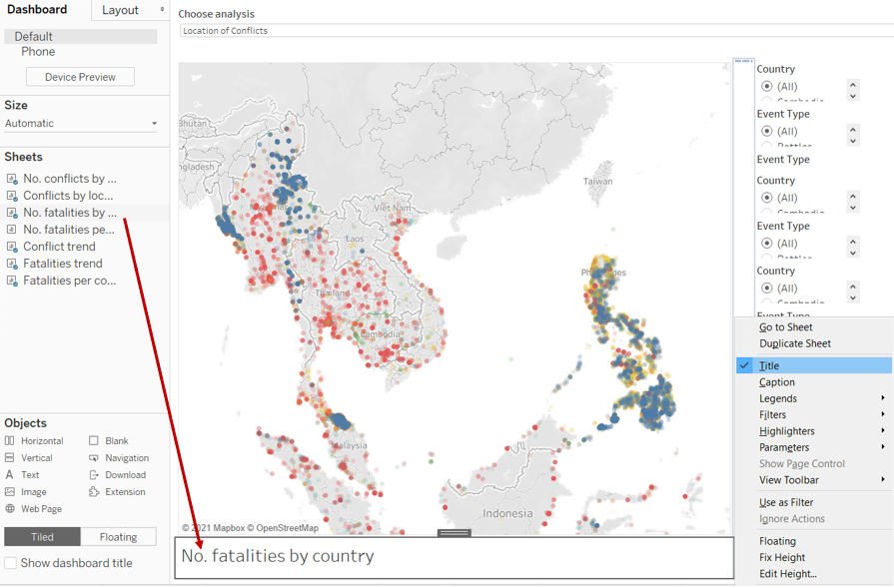This screenshot has height=588, width=894.
Task: Select the topmost Event Type (All) radio button
Action: click(767, 132)
